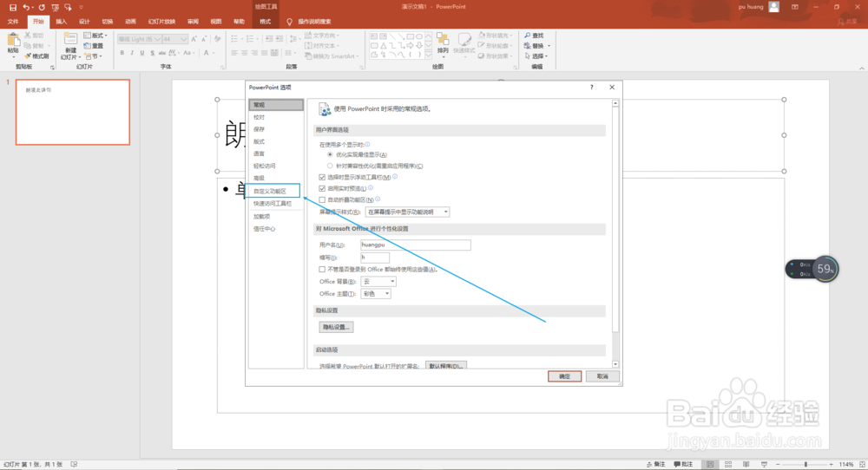Open the File tab
The image size is (868, 470).
(13, 22)
